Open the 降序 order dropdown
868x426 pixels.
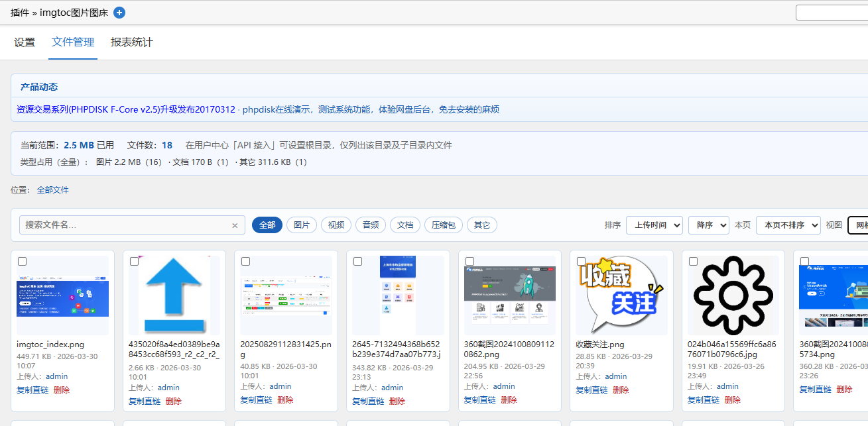click(708, 225)
